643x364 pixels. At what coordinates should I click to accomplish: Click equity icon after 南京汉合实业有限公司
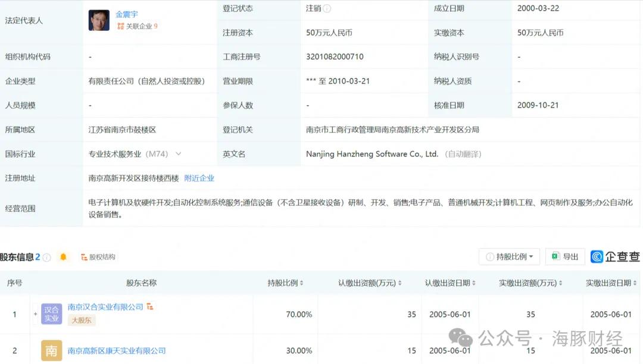(x=150, y=306)
